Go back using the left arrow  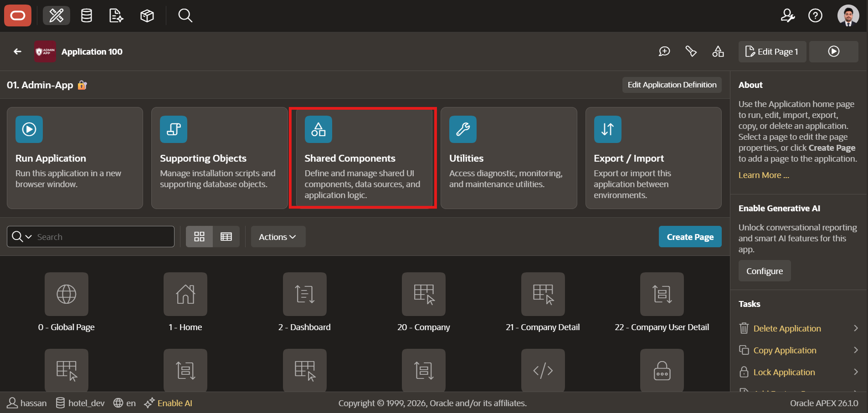[x=17, y=51]
